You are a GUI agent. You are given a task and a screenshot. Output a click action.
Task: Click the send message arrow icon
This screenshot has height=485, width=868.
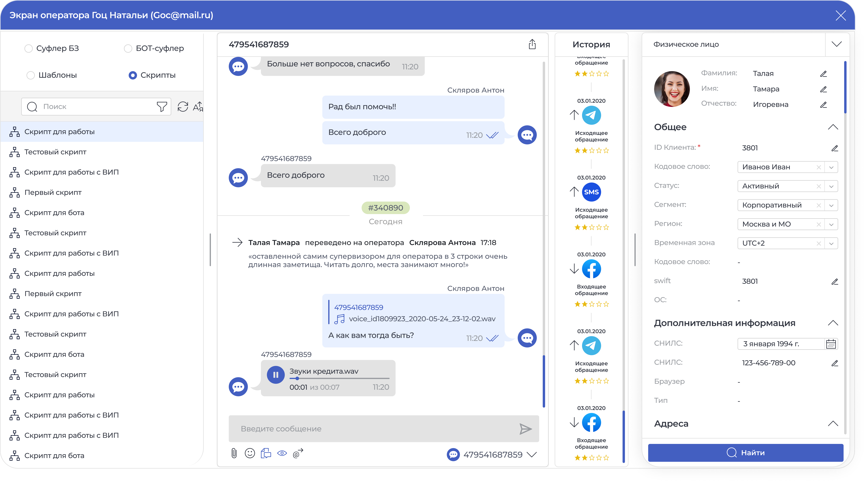[525, 429]
